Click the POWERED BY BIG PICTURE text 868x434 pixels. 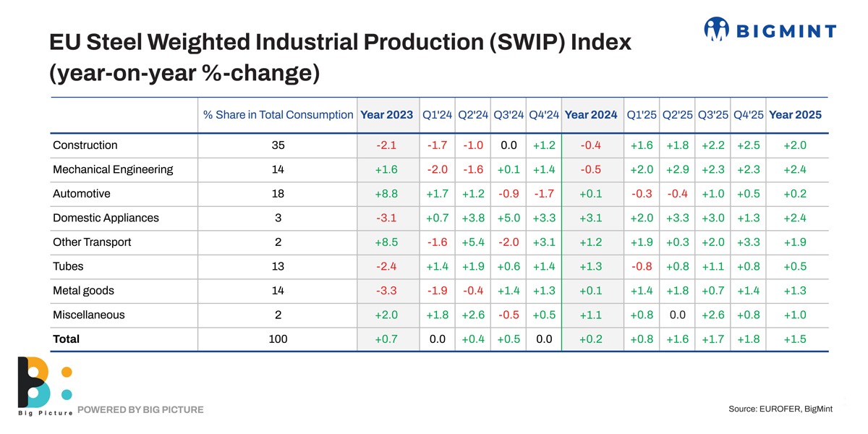click(140, 410)
